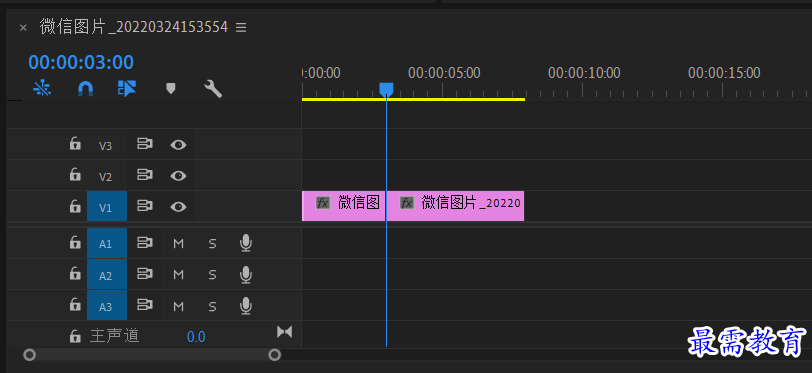Click time ruler at 00:00:05:00
Viewport: 812px width, 373px height.
pos(444,73)
